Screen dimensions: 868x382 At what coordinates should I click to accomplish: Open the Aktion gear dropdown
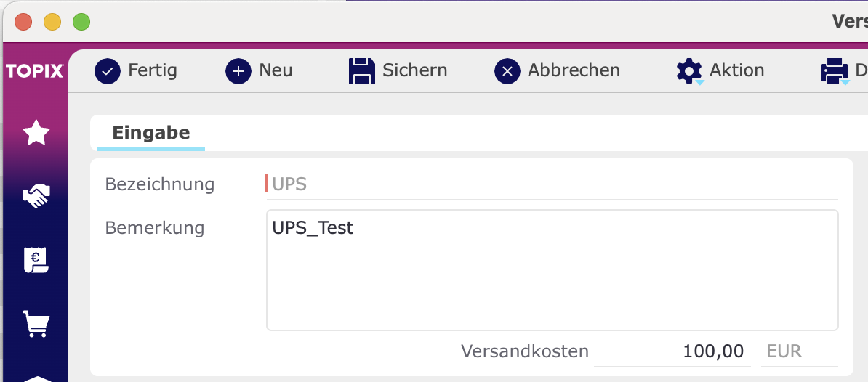click(690, 71)
